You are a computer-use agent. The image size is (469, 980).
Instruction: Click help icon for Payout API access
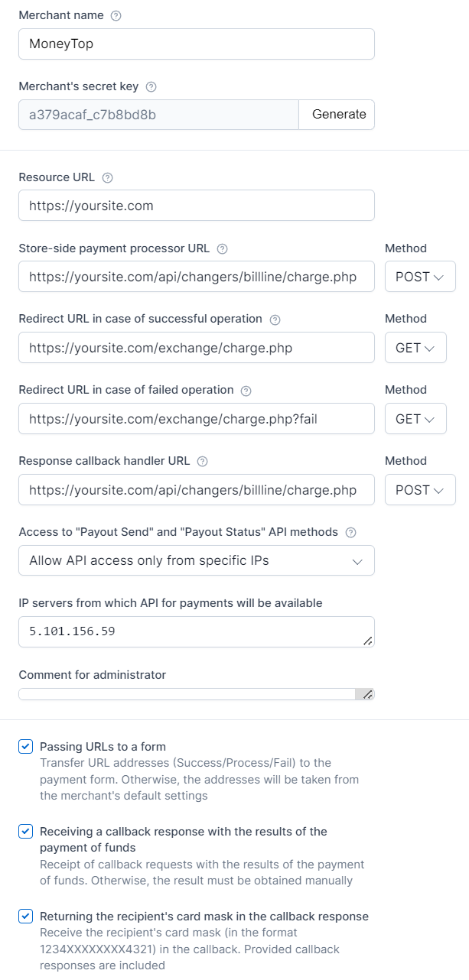350,532
